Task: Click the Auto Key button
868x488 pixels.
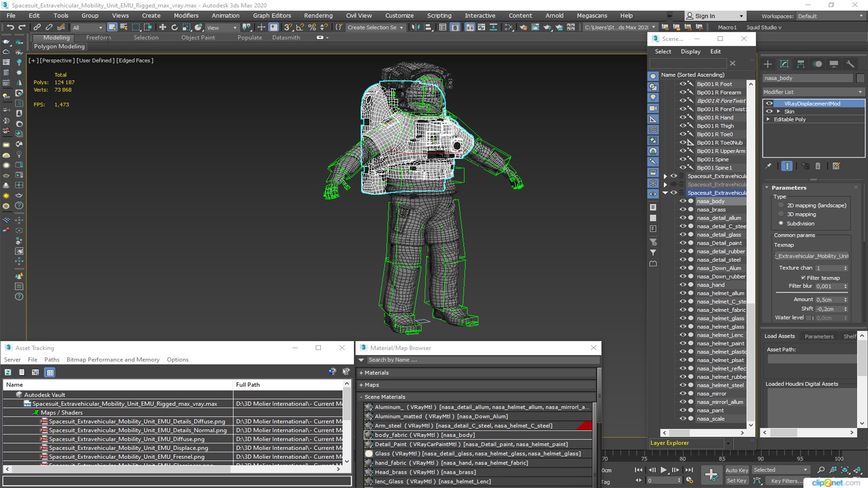Action: point(736,470)
